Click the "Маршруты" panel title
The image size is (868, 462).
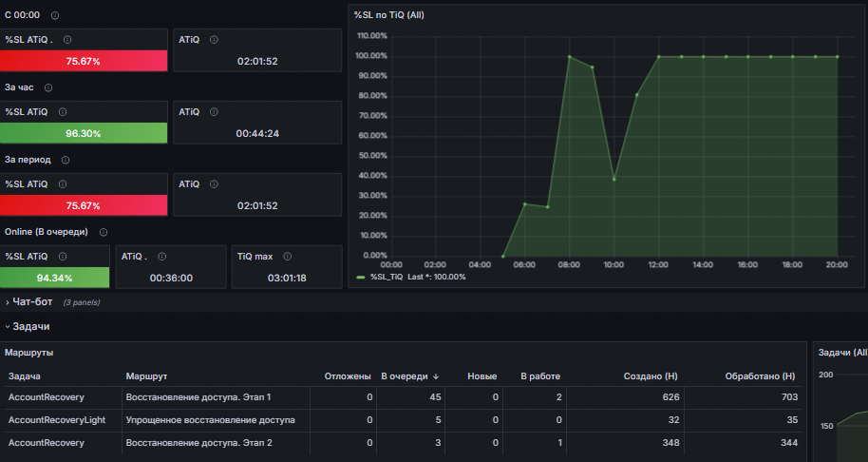(x=28, y=353)
